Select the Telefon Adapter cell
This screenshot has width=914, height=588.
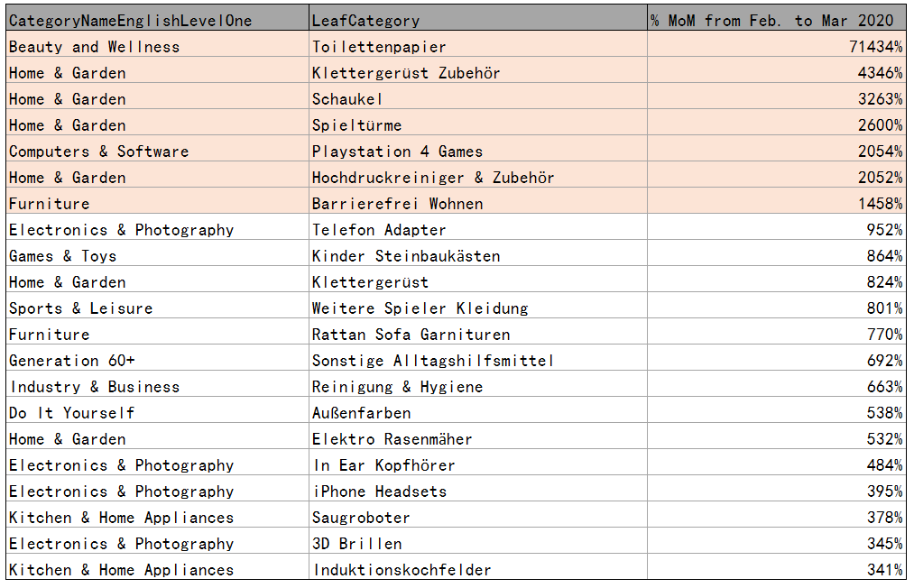[380, 230]
